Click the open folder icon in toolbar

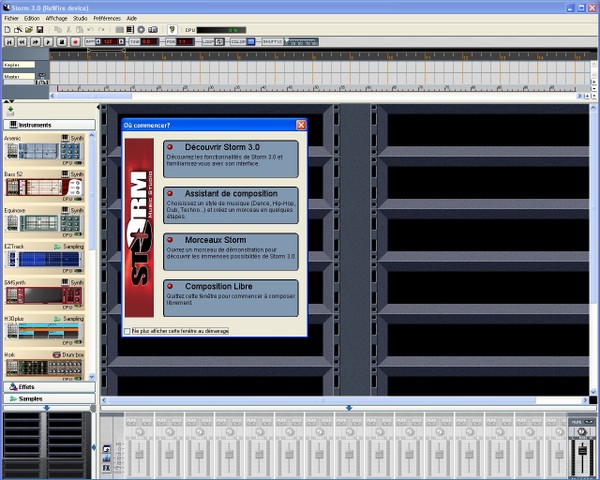[29, 30]
